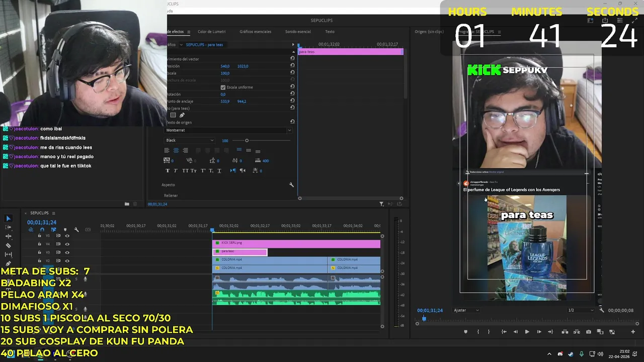
Task: Switch to Gráficos esenciales tab
Action: click(x=255, y=32)
